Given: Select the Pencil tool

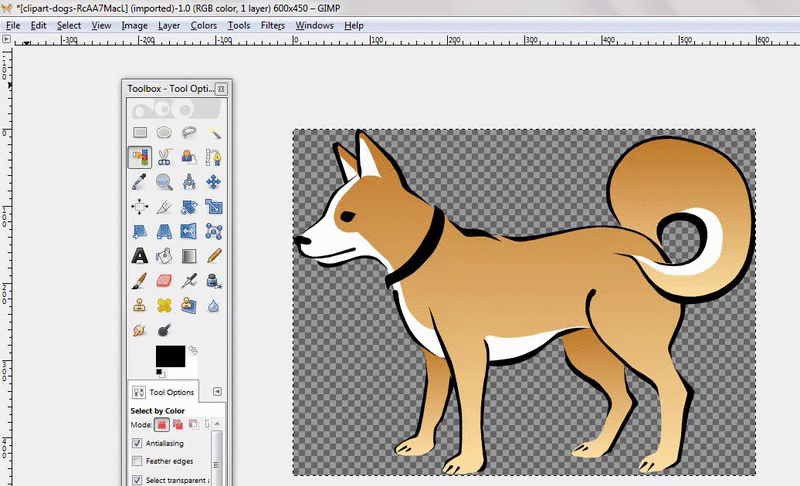Looking at the screenshot, I should click(213, 256).
